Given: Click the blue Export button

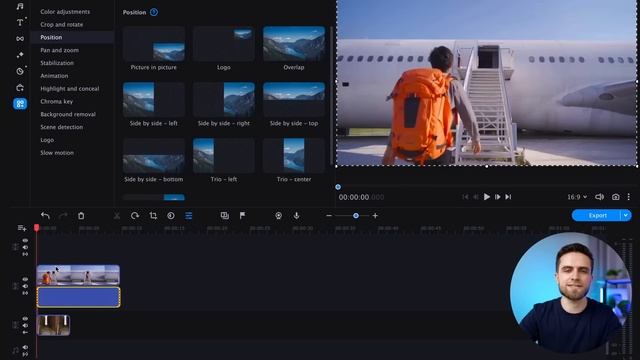Looking at the screenshot, I should 597,215.
